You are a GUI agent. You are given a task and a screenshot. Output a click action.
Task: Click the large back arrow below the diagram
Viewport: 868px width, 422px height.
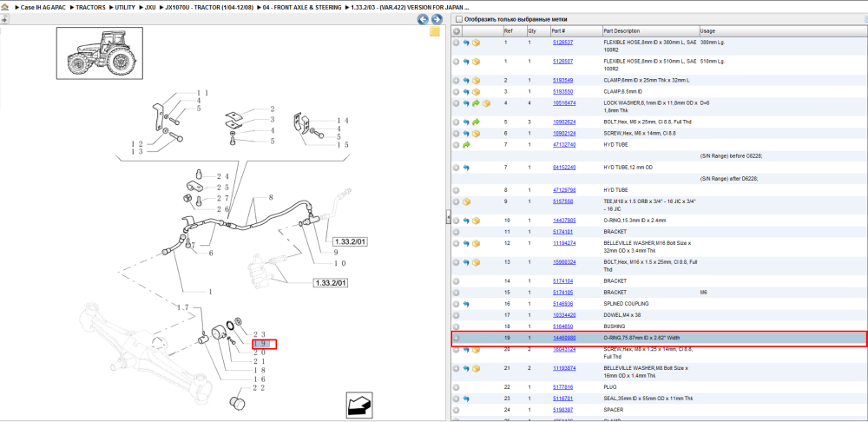[x=358, y=405]
